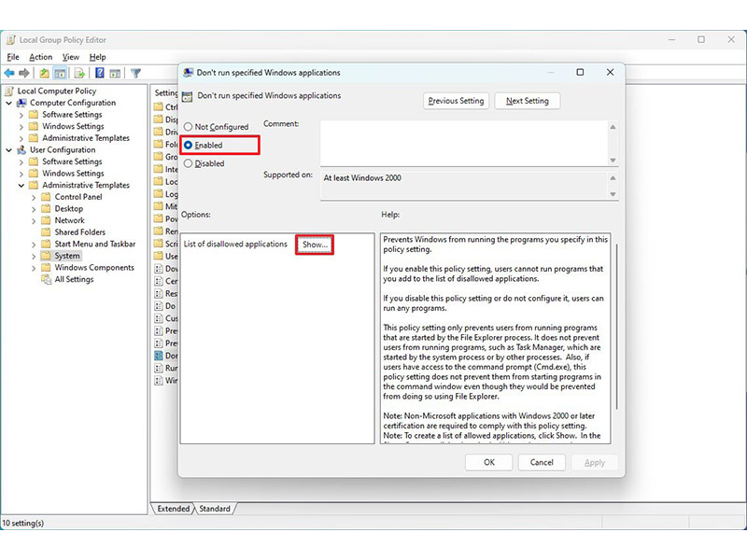Click '10 setting(s)' in the status bar
This screenshot has width=747, height=560.
coord(22,523)
